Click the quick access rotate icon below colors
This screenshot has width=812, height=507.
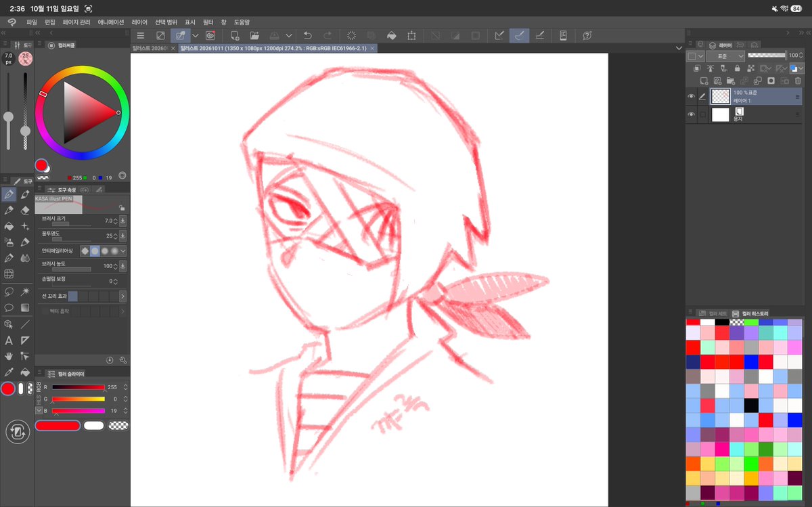point(17,433)
